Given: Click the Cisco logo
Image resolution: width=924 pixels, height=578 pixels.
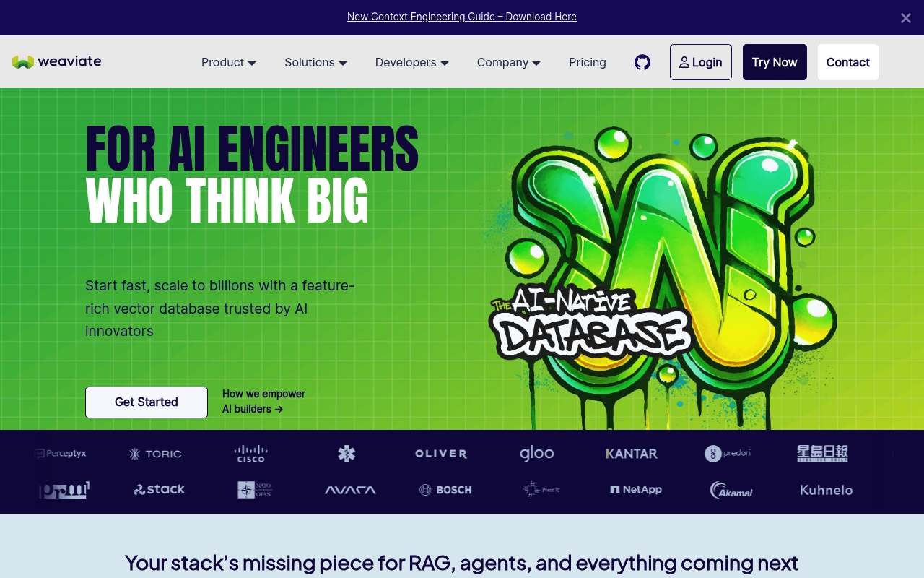Looking at the screenshot, I should click(251, 454).
